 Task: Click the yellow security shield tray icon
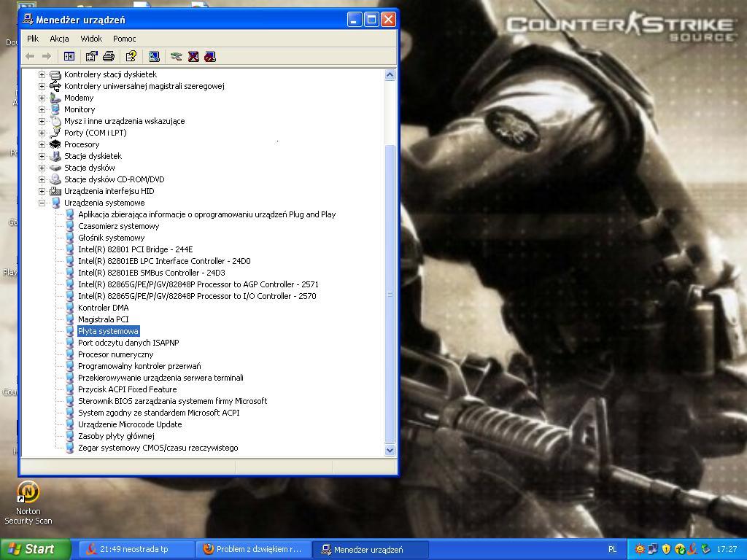click(666, 549)
